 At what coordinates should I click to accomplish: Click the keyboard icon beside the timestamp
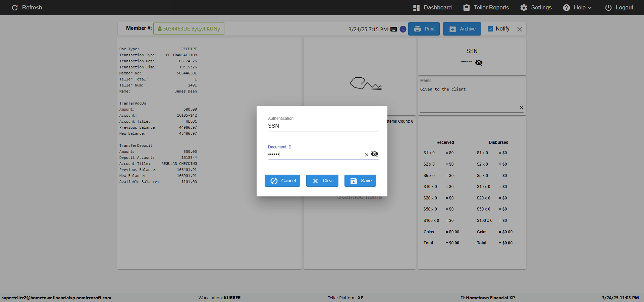coord(394,29)
